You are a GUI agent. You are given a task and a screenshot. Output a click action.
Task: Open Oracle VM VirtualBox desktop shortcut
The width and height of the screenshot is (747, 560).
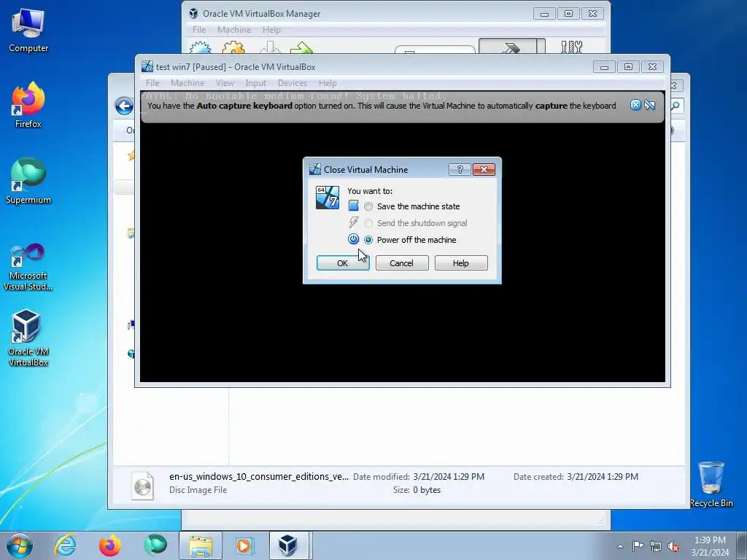pos(28,338)
